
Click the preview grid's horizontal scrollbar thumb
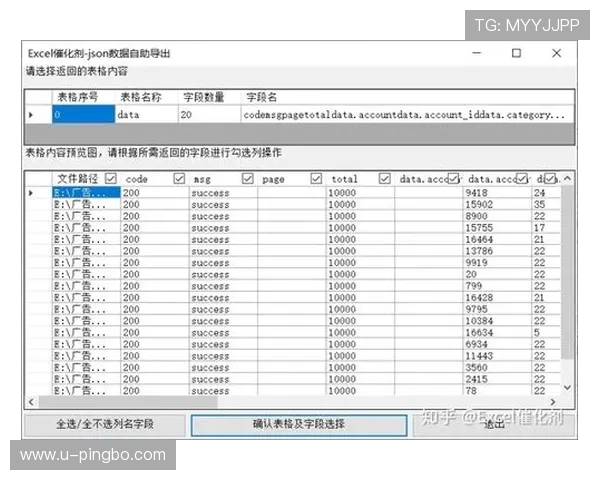[x=128, y=402]
